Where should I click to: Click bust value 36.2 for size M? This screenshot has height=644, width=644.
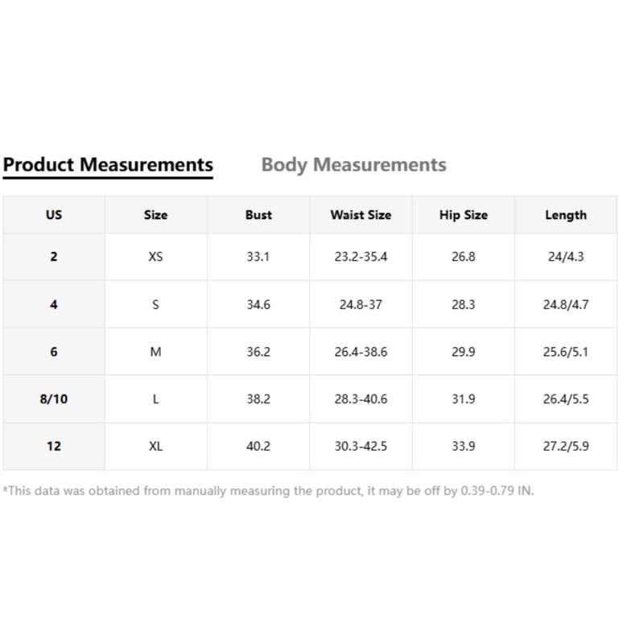[x=258, y=352]
